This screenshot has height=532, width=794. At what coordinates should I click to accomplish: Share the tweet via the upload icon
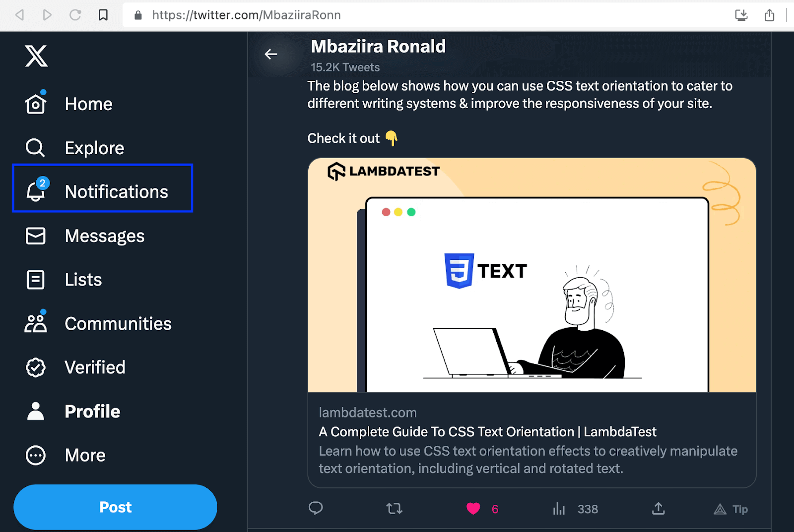(658, 508)
